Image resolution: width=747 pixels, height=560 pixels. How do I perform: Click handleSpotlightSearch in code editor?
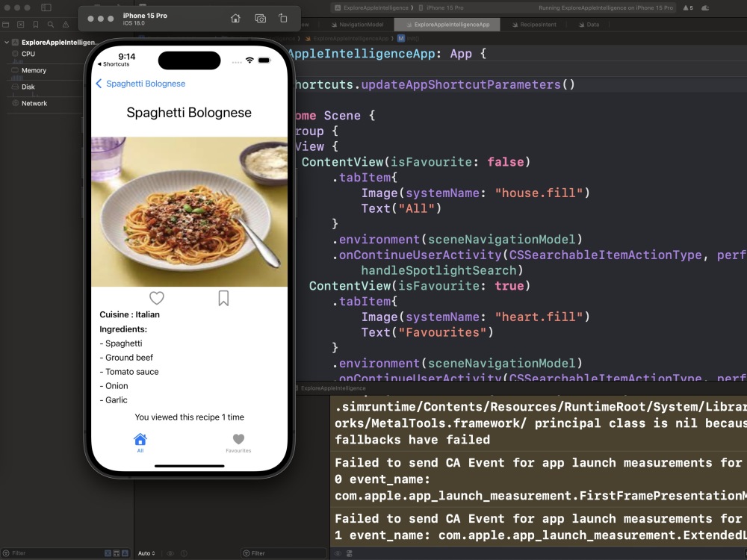coord(438,270)
